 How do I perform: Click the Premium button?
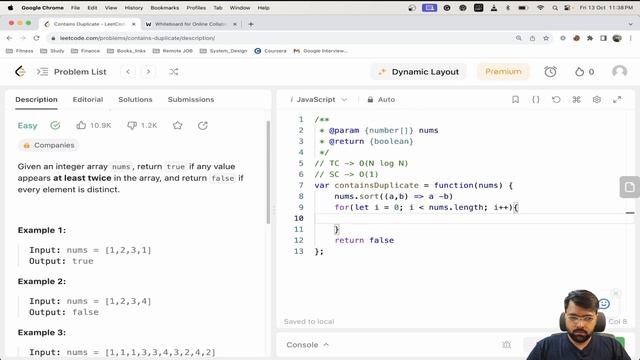coord(503,72)
